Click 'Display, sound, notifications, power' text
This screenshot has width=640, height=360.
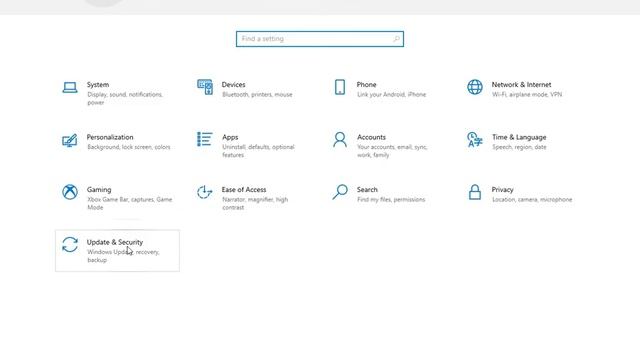125,98
